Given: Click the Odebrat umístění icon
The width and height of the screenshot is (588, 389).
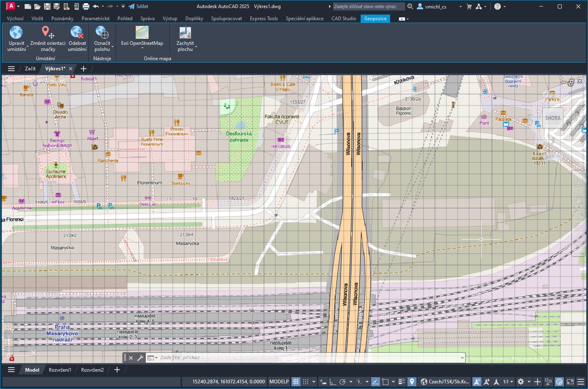Looking at the screenshot, I should (x=77, y=32).
